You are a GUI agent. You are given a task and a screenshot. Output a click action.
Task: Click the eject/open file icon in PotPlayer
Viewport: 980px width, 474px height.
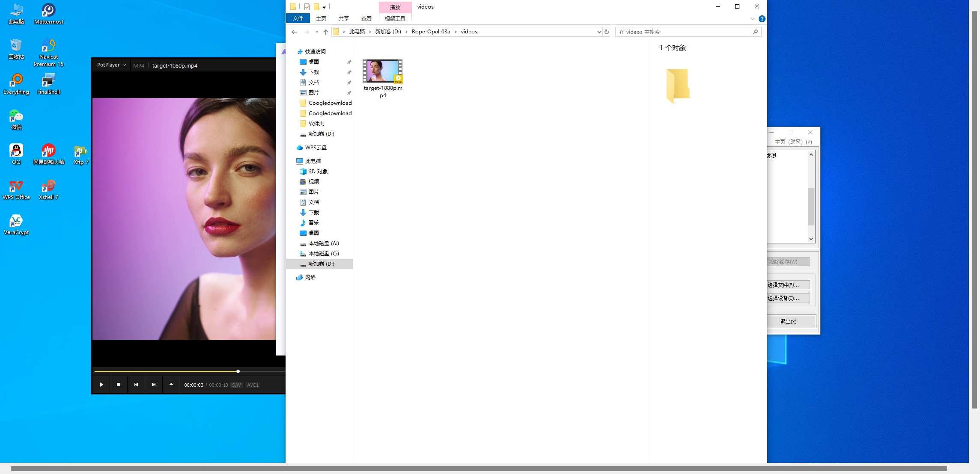pos(171,385)
